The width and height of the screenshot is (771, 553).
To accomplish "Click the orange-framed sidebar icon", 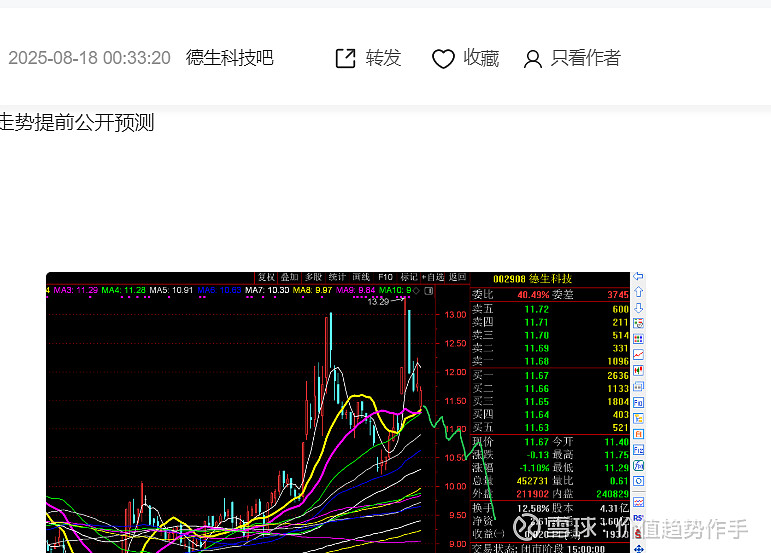I will [x=638, y=434].
